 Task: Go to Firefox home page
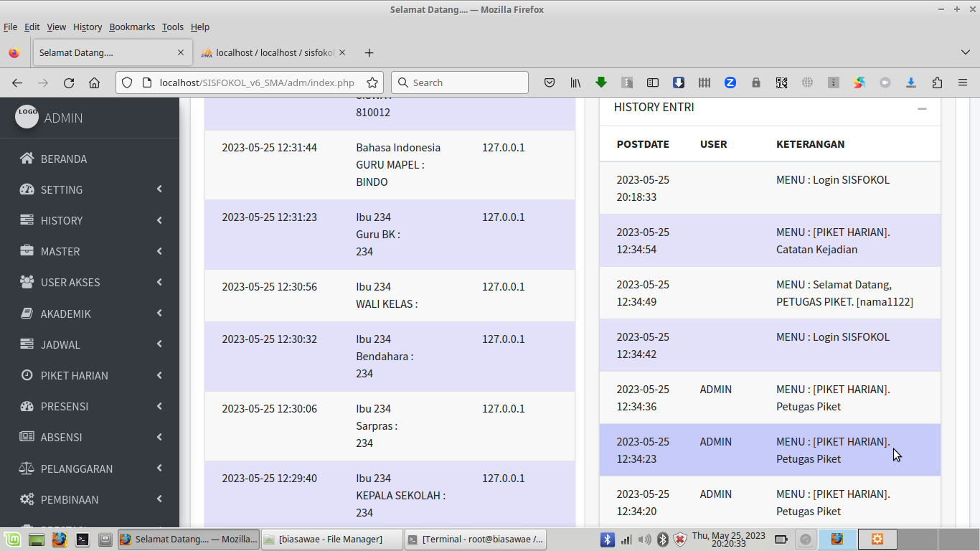[94, 83]
